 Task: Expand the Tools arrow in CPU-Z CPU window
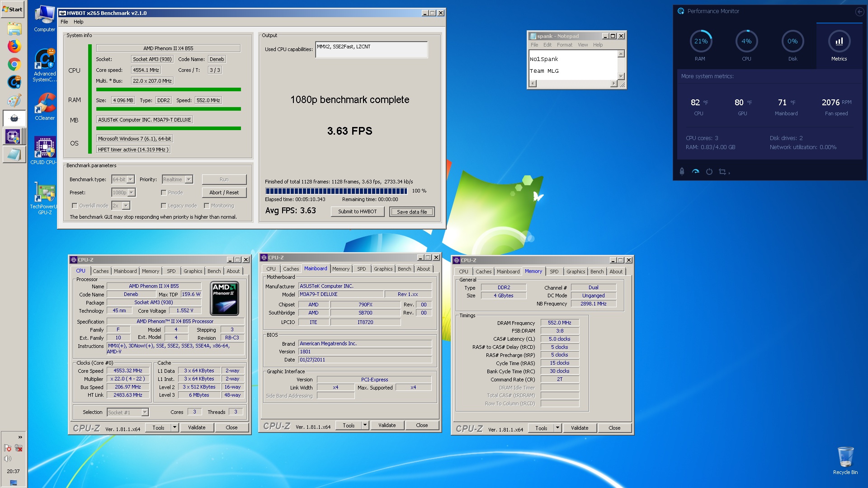(x=175, y=427)
